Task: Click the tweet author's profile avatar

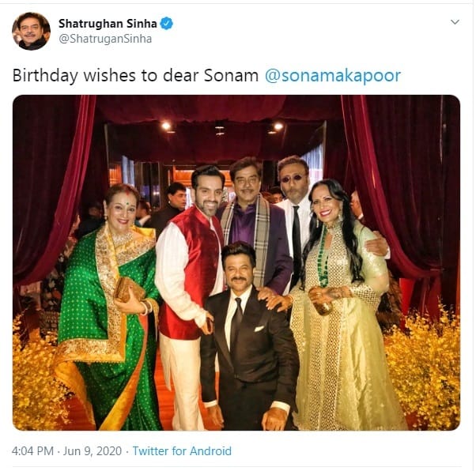Action: (32, 31)
